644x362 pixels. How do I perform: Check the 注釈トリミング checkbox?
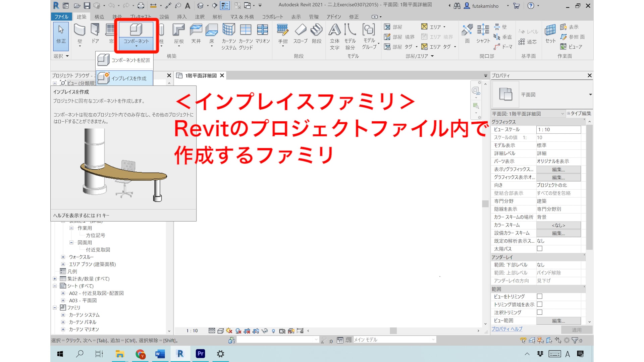(539, 312)
